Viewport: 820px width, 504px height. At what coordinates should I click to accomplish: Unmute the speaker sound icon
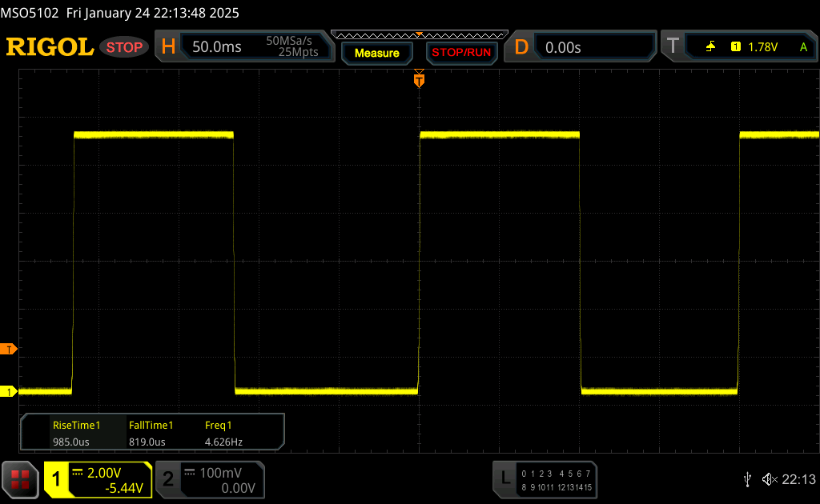(769, 479)
